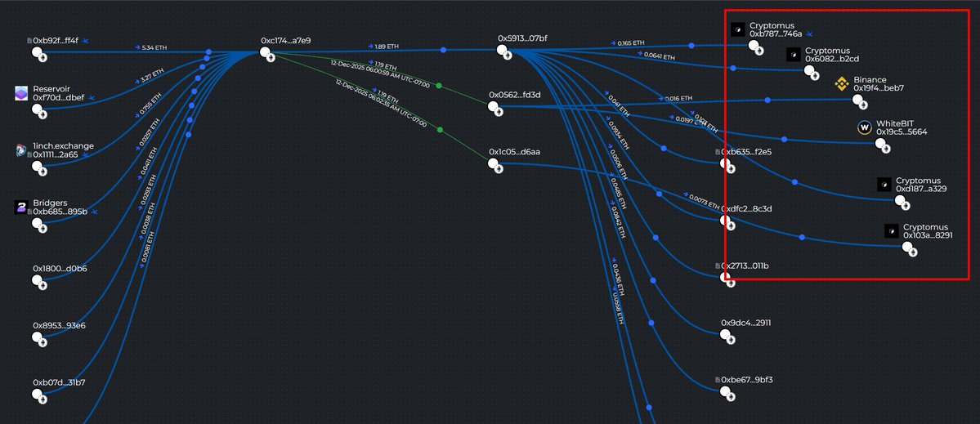
Task: Click the 1inch.exchange name label
Action: [63, 146]
